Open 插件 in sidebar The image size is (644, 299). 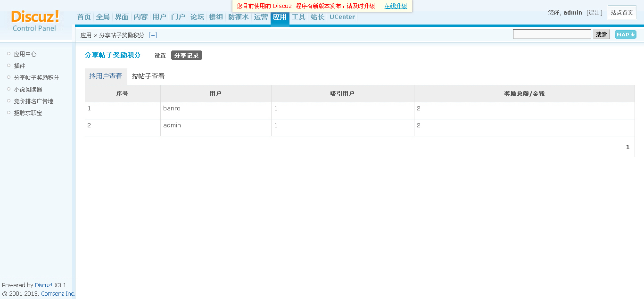[x=19, y=66]
